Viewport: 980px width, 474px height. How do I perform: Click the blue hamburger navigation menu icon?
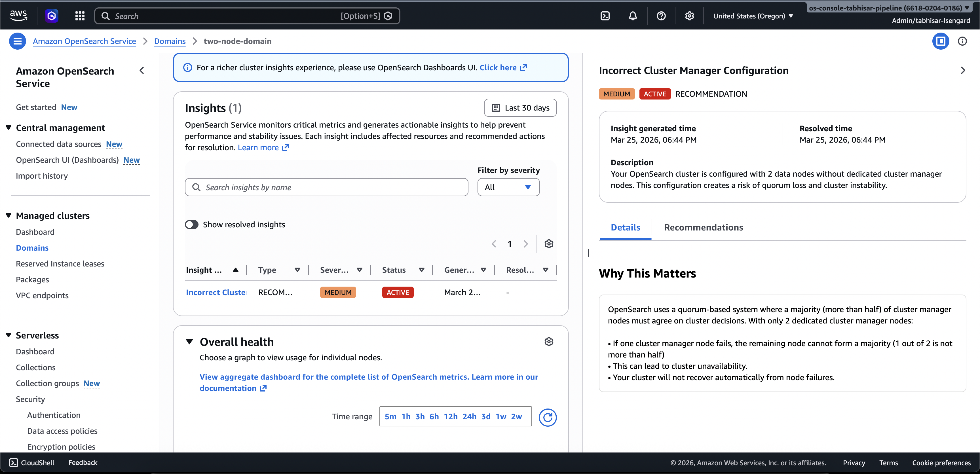pos(18,41)
